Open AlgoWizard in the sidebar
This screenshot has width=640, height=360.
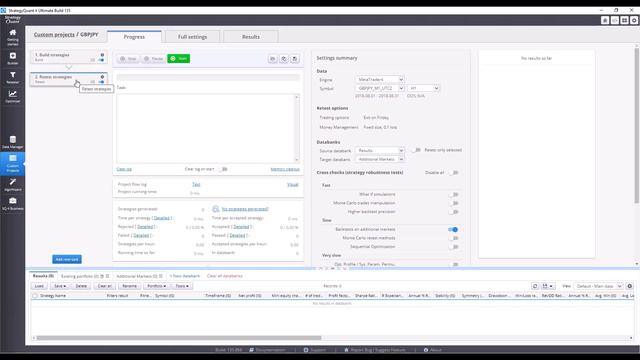[x=13, y=184]
